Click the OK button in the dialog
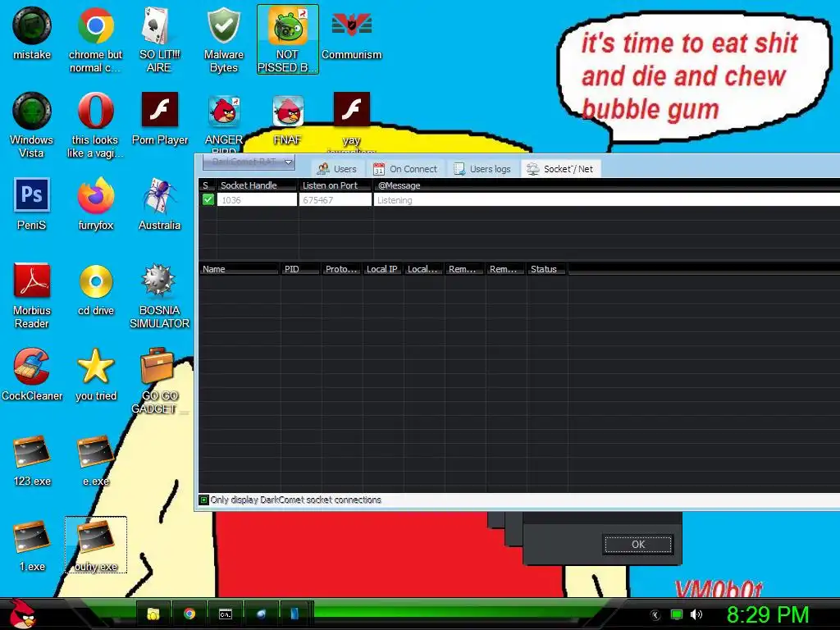The image size is (840, 630). pyautogui.click(x=637, y=545)
